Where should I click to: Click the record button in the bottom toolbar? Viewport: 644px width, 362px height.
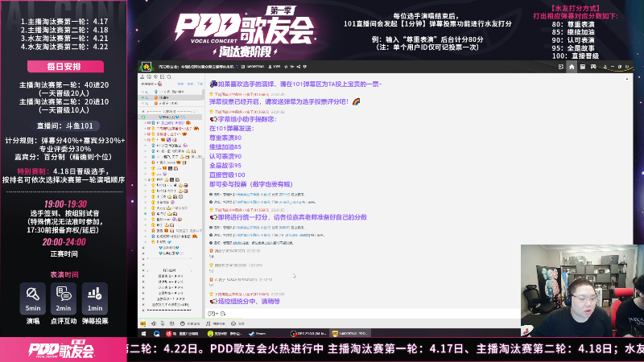[x=190, y=324]
